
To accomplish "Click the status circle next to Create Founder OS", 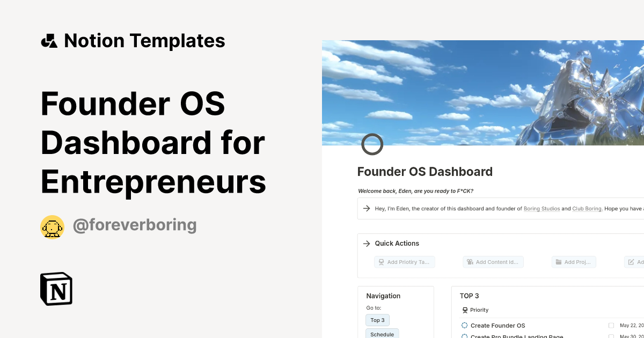I will point(464,325).
